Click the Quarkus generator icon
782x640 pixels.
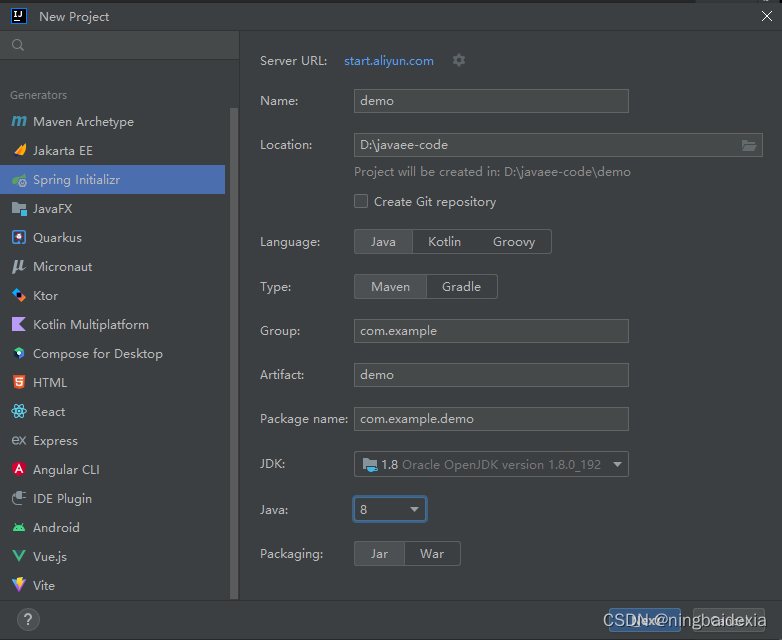click(19, 237)
